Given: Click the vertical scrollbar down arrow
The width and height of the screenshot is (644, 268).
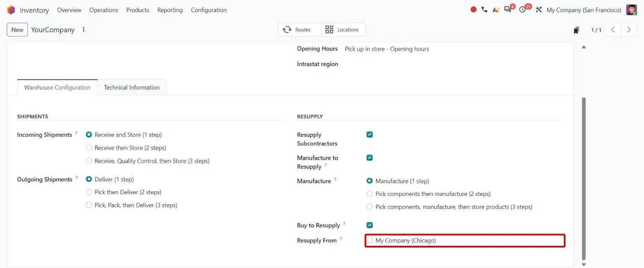Looking at the screenshot, I should pos(584,265).
